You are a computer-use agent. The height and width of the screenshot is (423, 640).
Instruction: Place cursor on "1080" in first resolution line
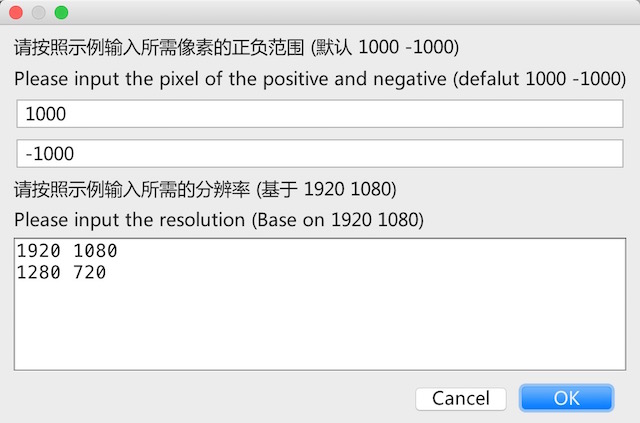pos(96,251)
